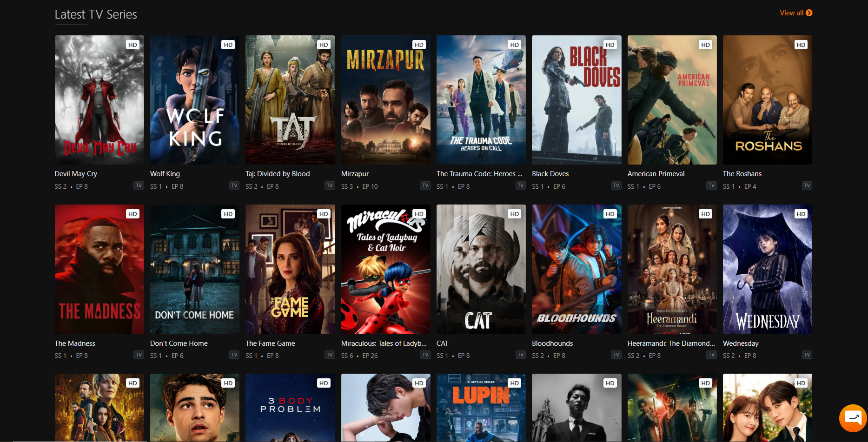Click the Heeramandi: The Diamond... title

671,343
